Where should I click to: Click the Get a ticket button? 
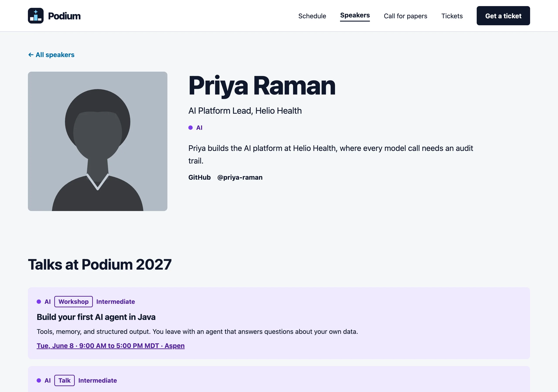(503, 16)
